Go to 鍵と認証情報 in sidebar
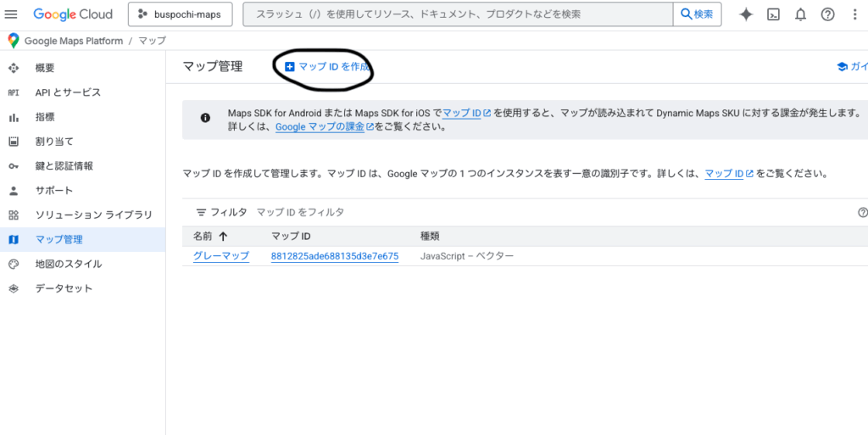This screenshot has height=435, width=868. coord(64,166)
